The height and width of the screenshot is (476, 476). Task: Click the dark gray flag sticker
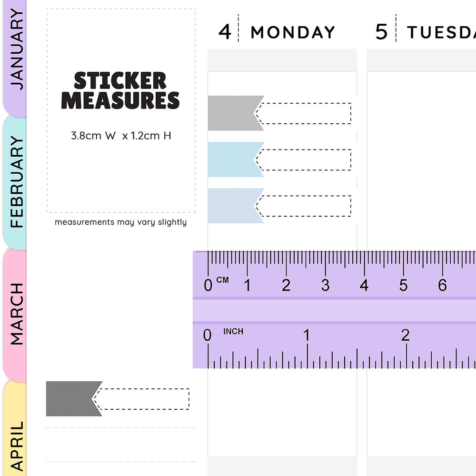point(71,398)
